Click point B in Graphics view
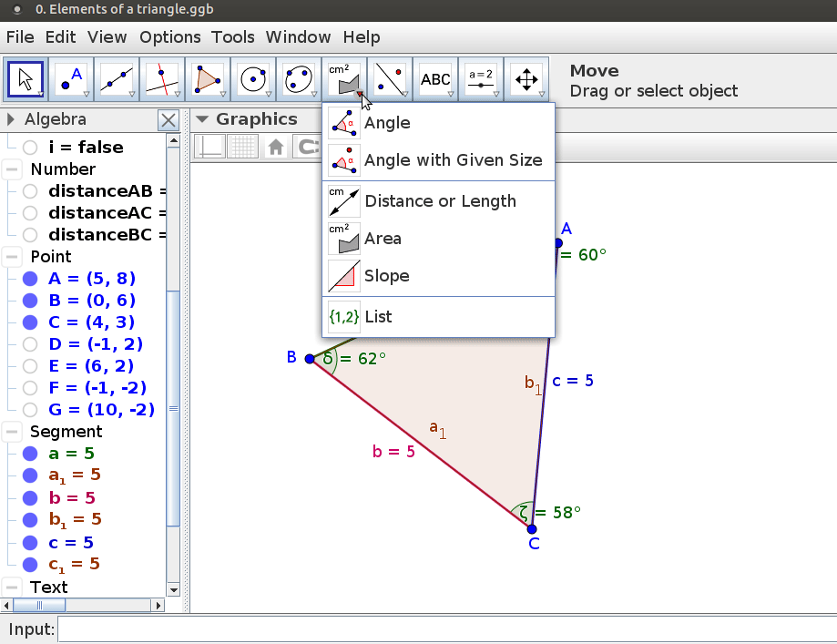The image size is (837, 644). [x=310, y=359]
